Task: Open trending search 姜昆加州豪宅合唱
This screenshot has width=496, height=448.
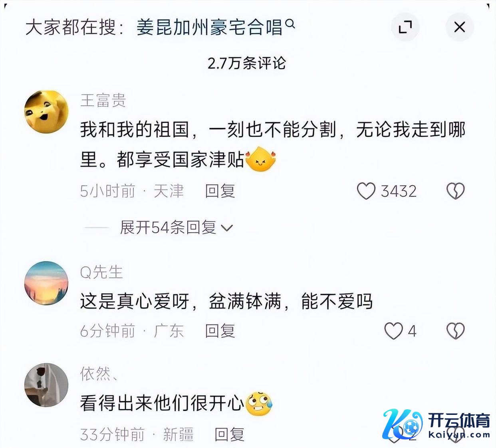Action: [x=210, y=28]
